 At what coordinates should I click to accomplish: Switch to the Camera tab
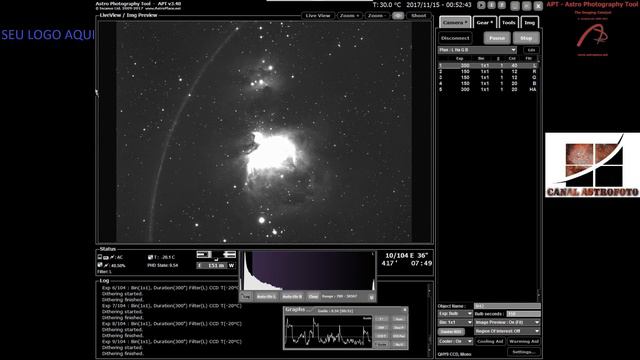click(x=455, y=22)
